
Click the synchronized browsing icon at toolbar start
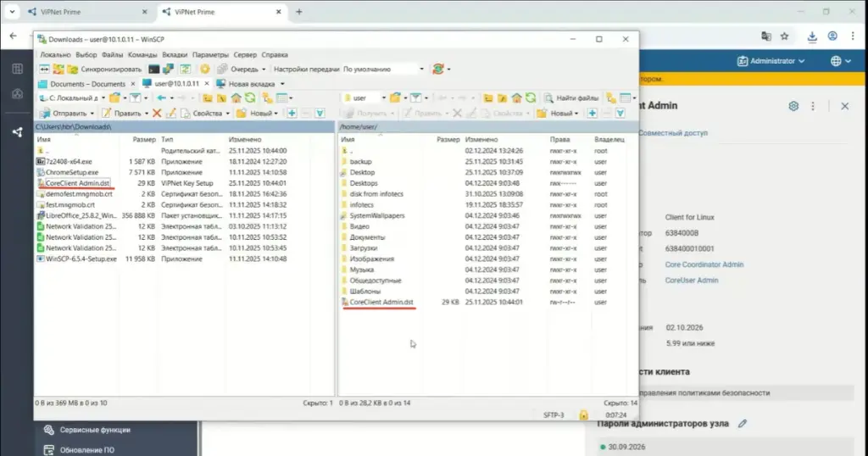point(44,70)
